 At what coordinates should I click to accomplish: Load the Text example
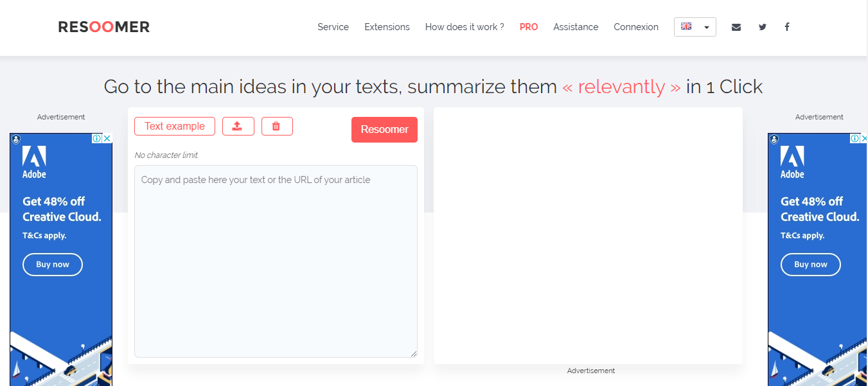coord(175,126)
